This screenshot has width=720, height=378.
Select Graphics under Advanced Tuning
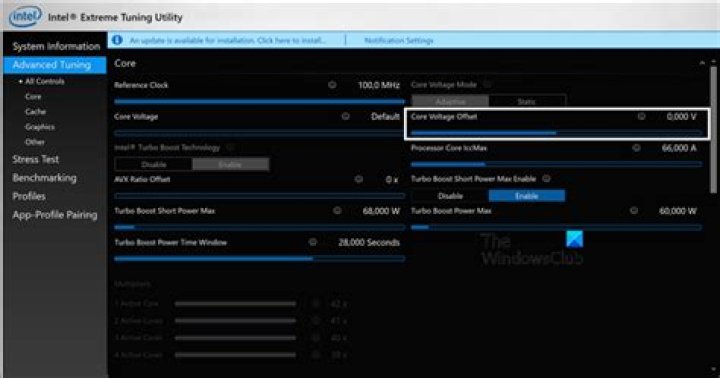[x=40, y=127]
